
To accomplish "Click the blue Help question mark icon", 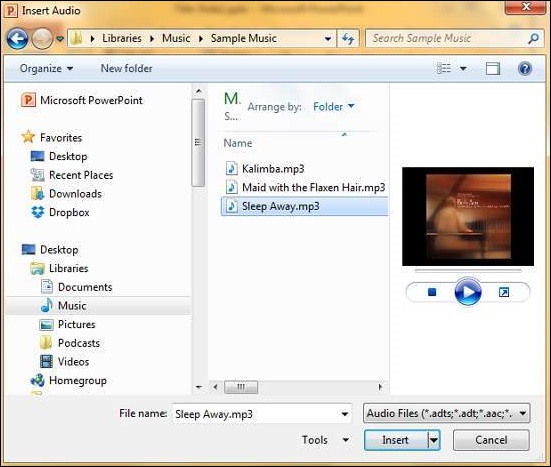I will 525,69.
